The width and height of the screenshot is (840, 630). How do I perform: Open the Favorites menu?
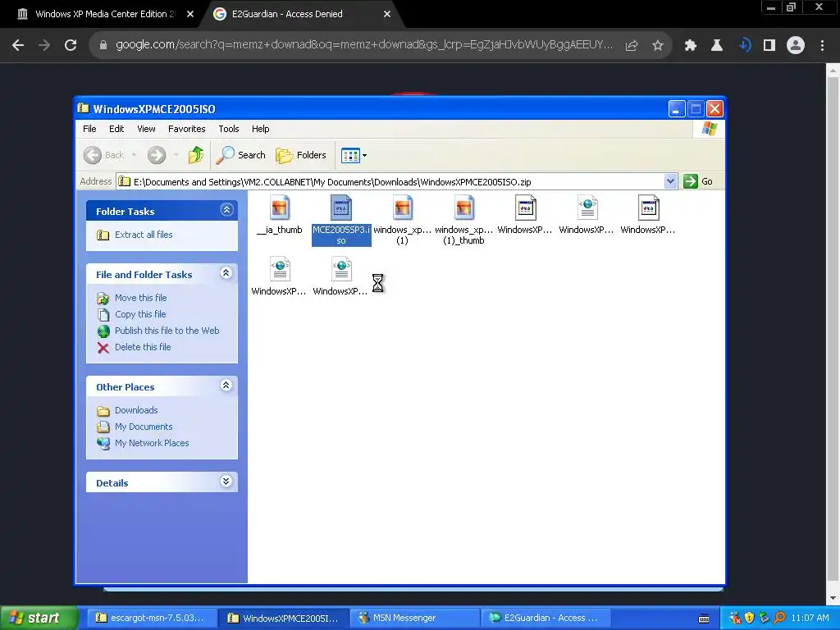186,129
